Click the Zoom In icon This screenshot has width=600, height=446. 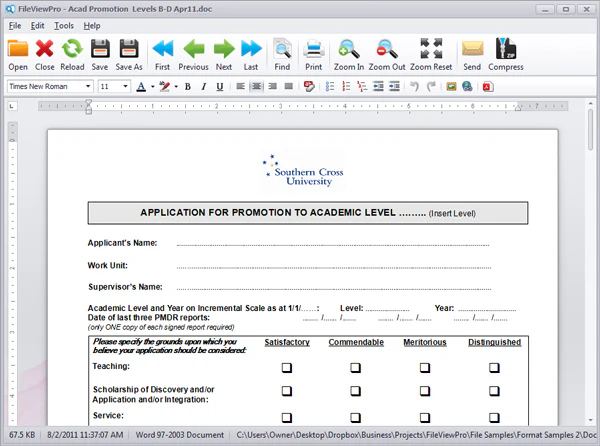(349, 49)
